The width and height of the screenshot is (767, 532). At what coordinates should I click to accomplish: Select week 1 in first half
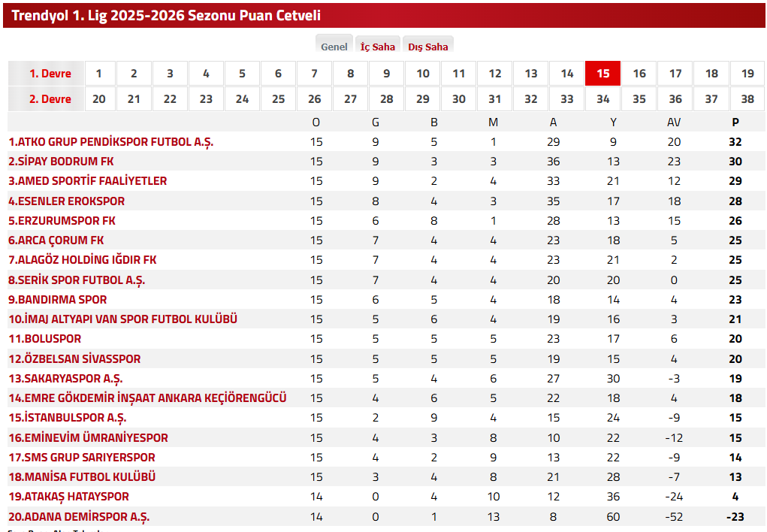click(x=98, y=74)
